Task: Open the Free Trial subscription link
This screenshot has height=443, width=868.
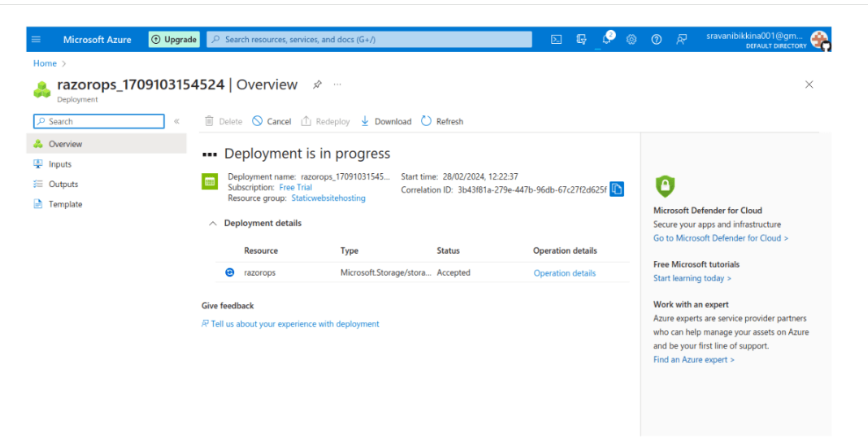Action: [x=296, y=187]
